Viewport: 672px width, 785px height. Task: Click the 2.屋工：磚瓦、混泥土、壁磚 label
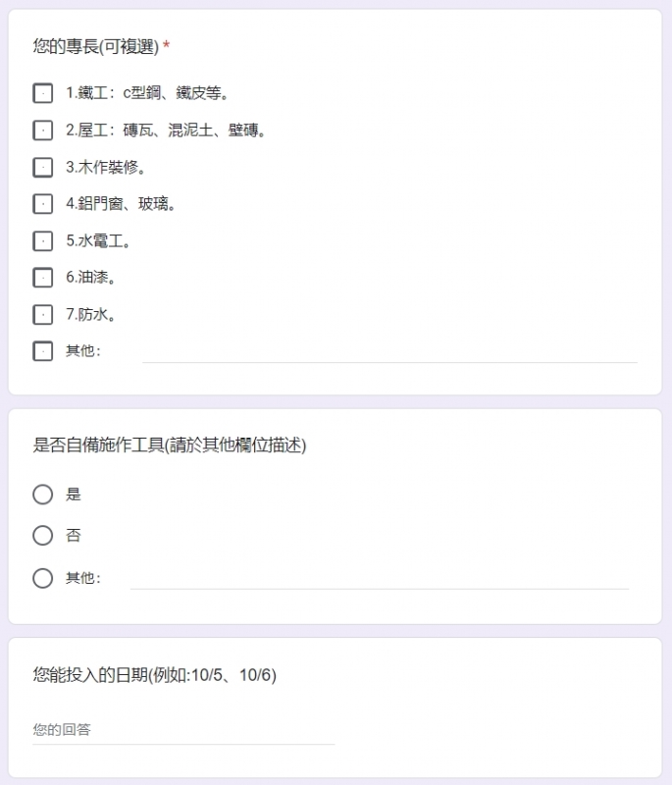166,131
